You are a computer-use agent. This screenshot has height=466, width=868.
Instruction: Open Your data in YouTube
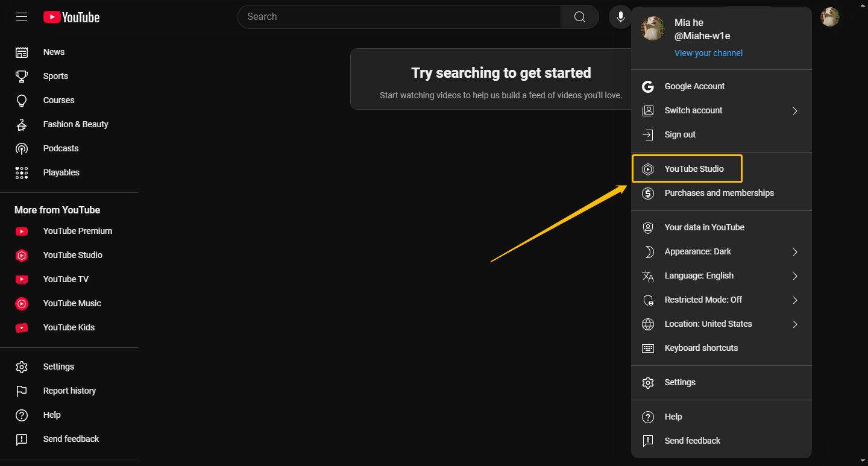[x=722, y=227]
